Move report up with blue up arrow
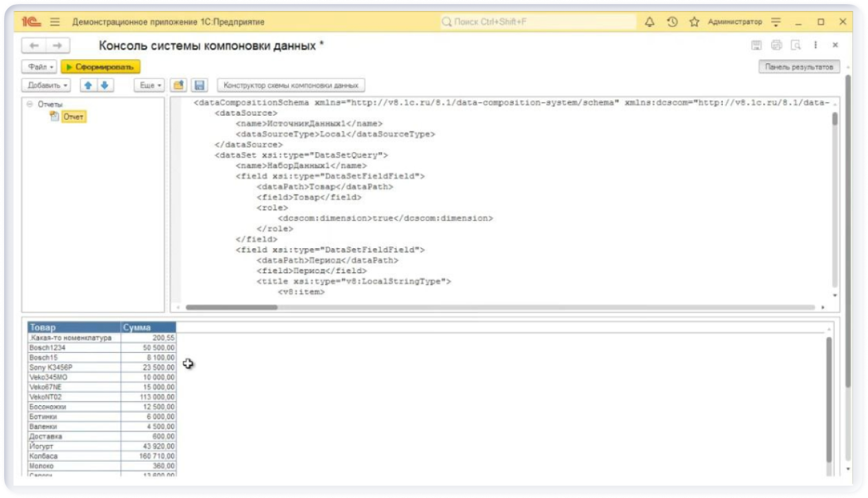Screen dimensions: 868x498 coord(88,85)
